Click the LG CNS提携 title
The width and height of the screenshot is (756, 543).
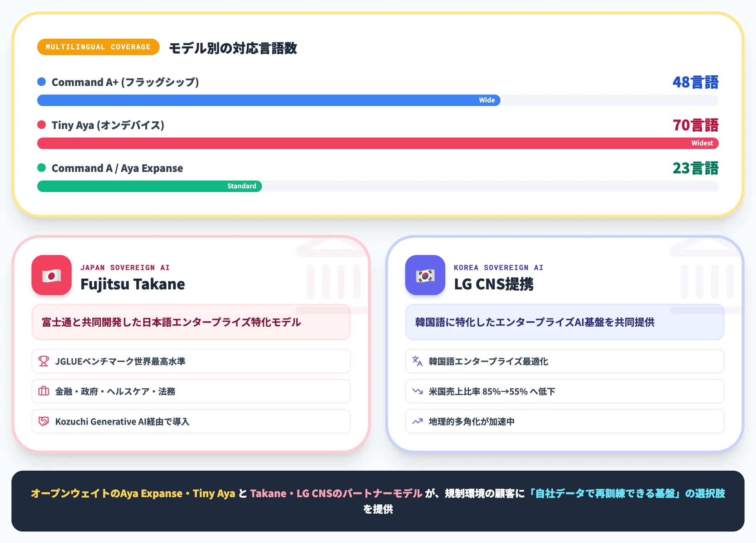click(x=494, y=284)
